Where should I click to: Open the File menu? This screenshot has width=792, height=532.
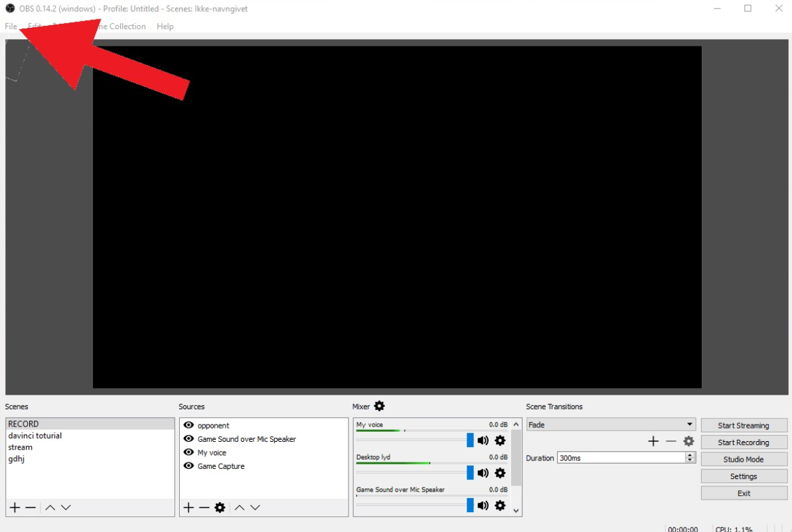tap(11, 27)
